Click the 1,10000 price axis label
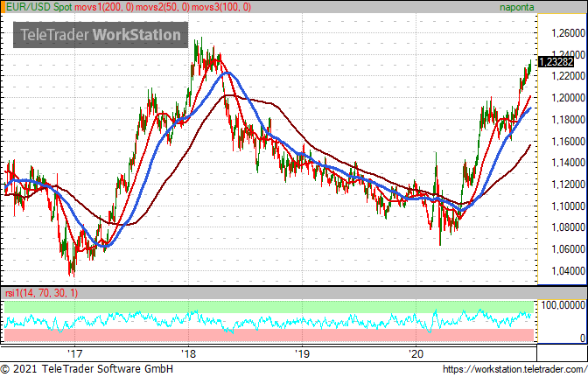588x377 pixels. click(568, 206)
